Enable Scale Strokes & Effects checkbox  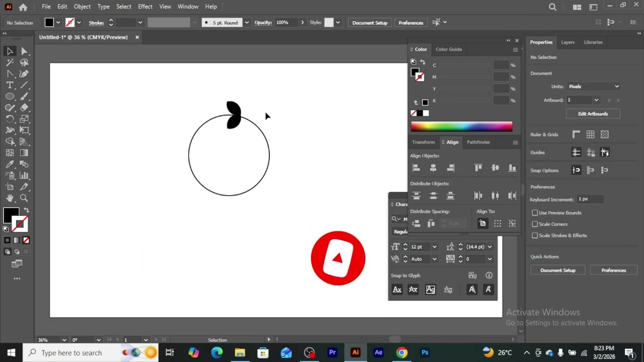[x=535, y=235]
